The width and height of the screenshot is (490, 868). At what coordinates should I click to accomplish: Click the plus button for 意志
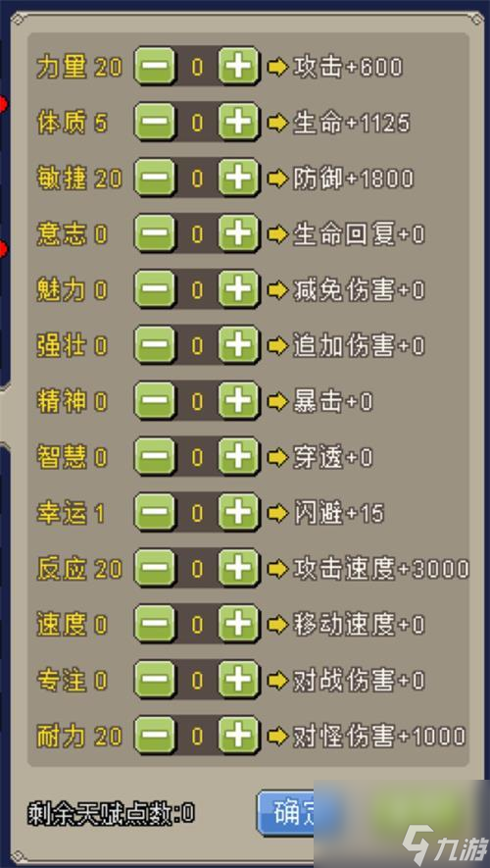tap(239, 234)
